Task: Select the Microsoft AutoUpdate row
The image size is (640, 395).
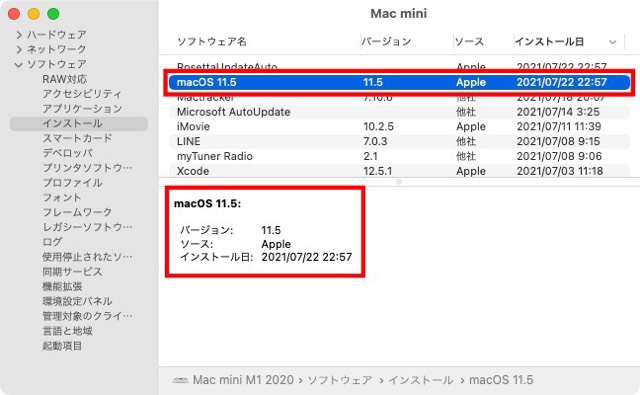Action: [x=399, y=112]
